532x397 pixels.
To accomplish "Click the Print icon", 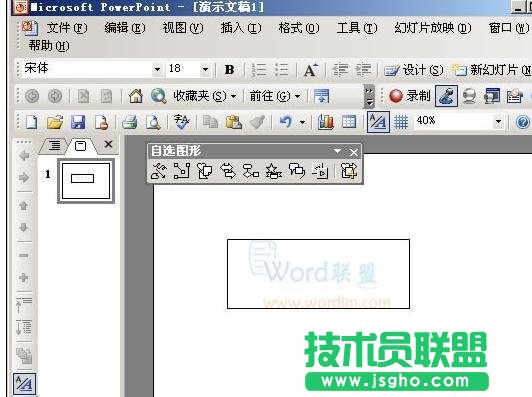I will click(x=130, y=122).
